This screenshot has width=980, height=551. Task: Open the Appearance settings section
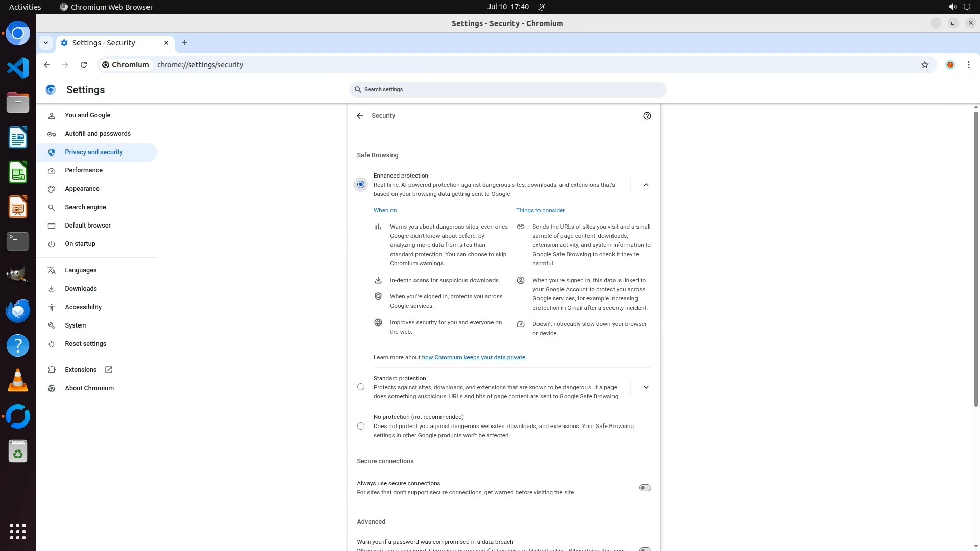tap(82, 189)
